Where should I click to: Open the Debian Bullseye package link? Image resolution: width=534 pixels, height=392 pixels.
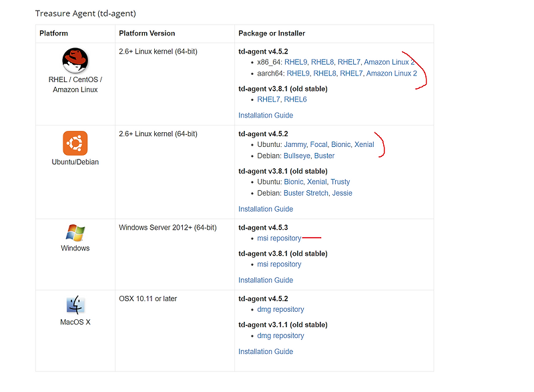(296, 156)
